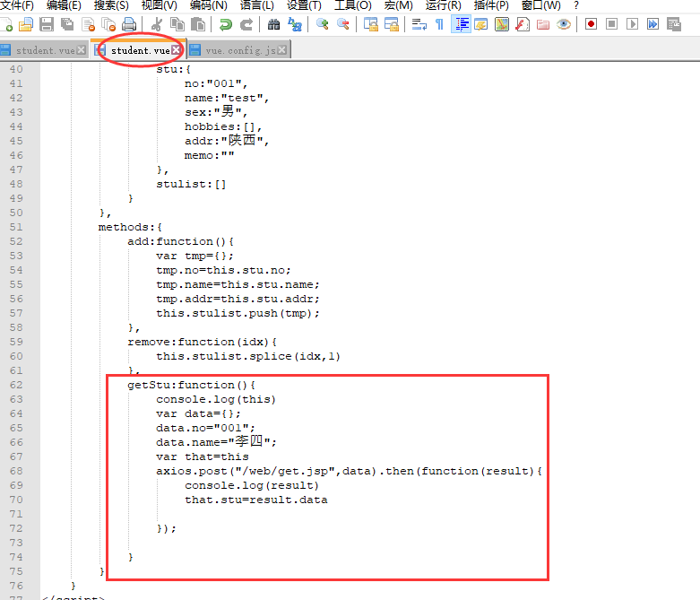Click the Close document toolbar icon
700x600 pixels.
point(89,24)
